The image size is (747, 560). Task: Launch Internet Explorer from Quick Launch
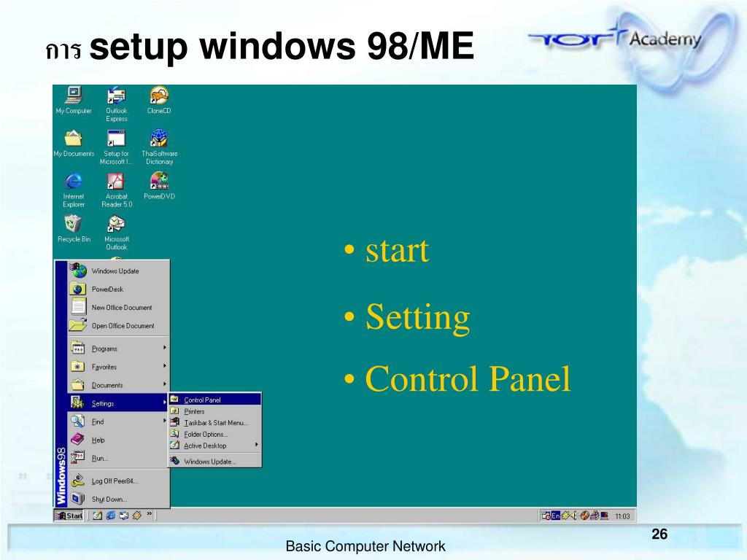[111, 516]
